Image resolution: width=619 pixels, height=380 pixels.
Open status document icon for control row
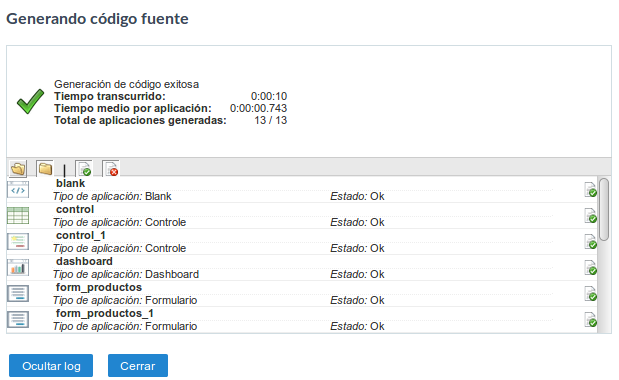tap(591, 216)
